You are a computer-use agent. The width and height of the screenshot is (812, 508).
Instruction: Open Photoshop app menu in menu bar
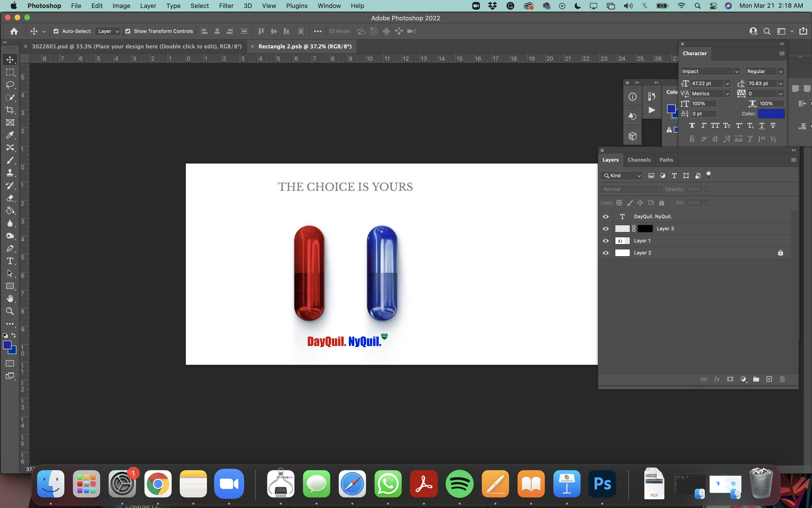pyautogui.click(x=44, y=6)
